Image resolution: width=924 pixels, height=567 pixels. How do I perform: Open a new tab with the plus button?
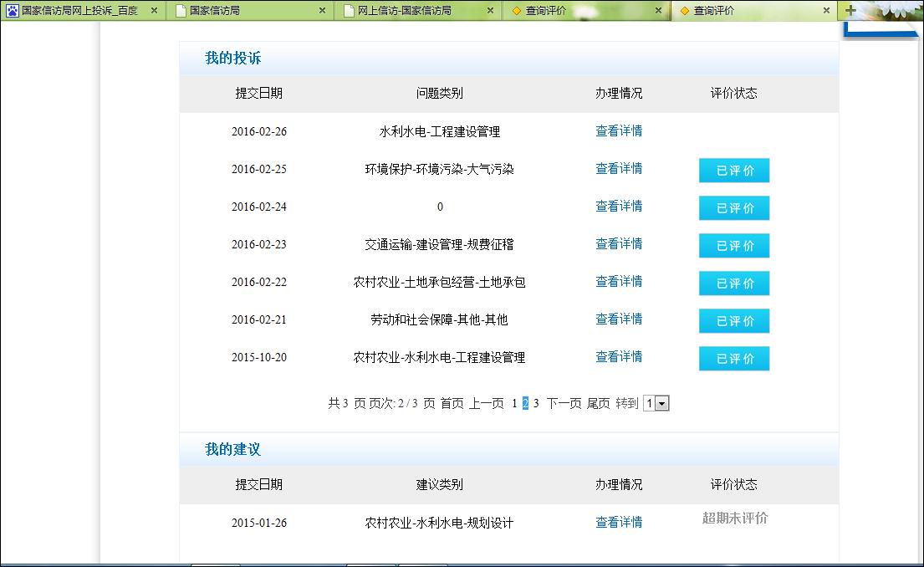[851, 11]
